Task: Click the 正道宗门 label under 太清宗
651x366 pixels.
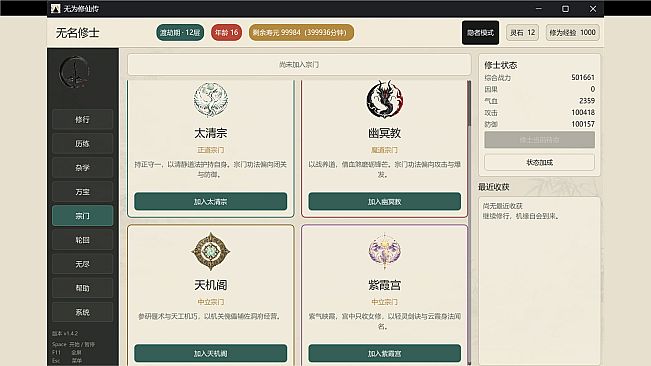Action: coord(210,150)
